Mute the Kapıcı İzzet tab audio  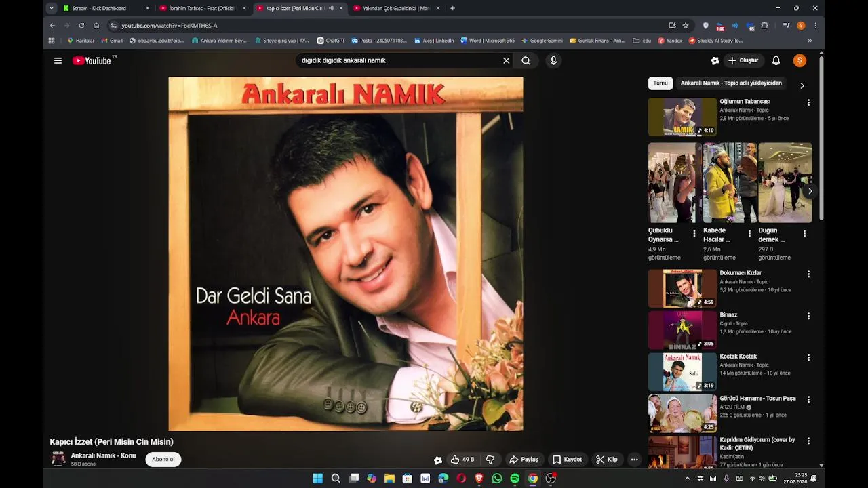click(x=331, y=8)
